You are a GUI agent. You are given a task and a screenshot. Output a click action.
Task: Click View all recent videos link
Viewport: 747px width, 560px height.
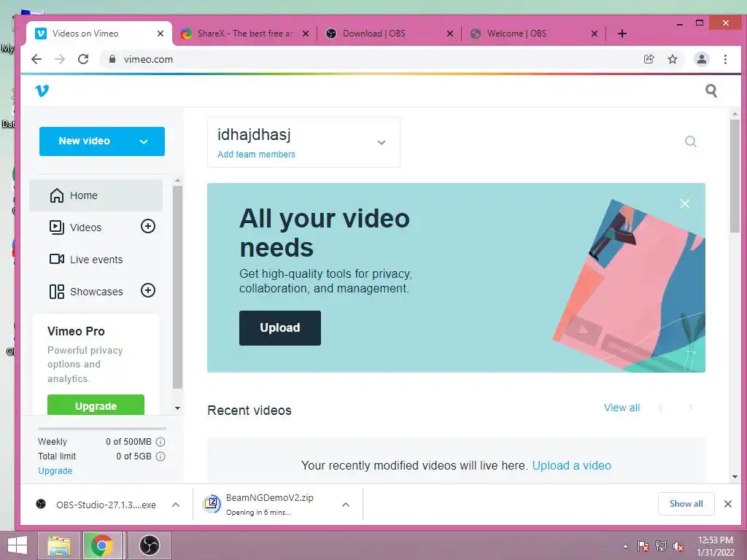click(622, 408)
